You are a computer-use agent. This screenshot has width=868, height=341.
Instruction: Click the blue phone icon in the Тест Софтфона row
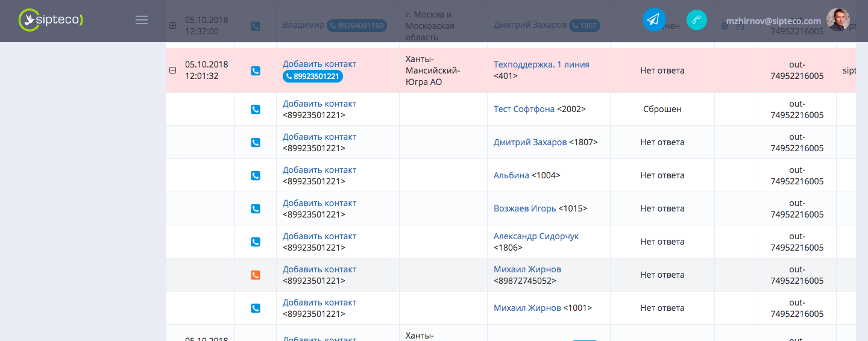pos(256,109)
